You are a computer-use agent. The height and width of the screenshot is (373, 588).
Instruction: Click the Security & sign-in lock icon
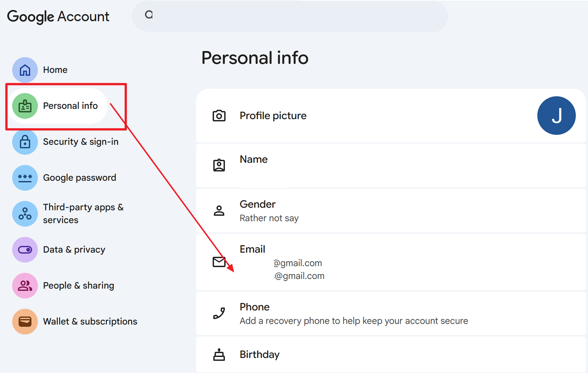[x=25, y=142]
